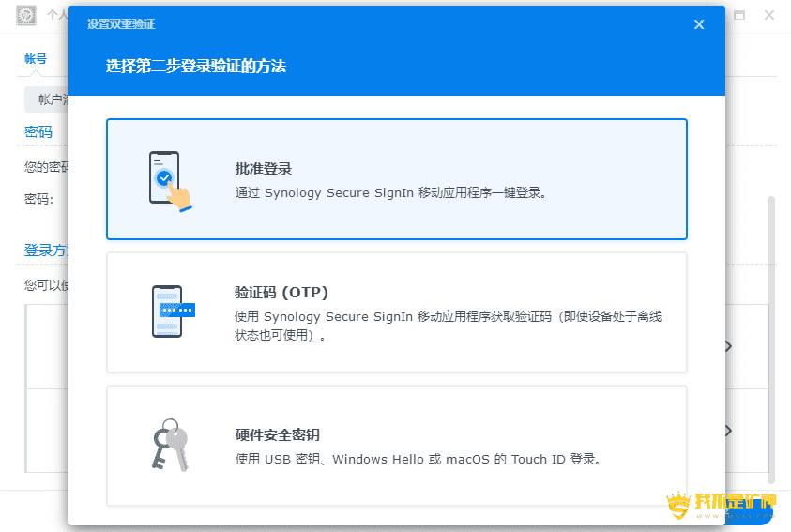The image size is (791, 532).
Task: Click the phone approval icon for 批准登录
Action: pyautogui.click(x=169, y=179)
